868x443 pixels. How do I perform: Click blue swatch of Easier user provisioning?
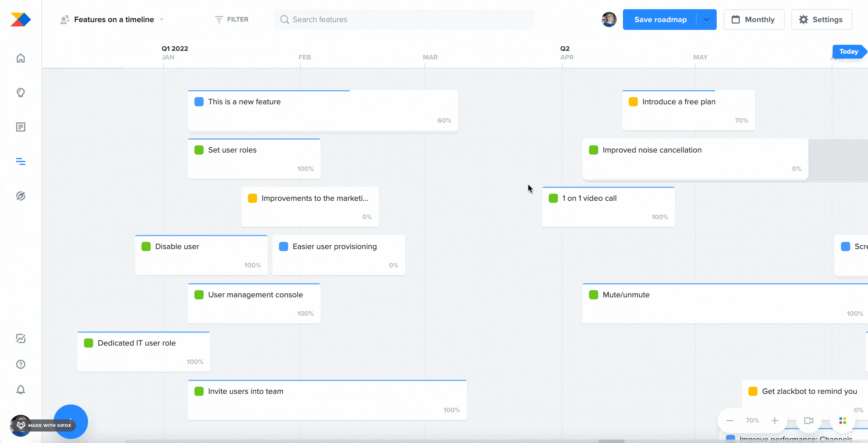(x=283, y=246)
